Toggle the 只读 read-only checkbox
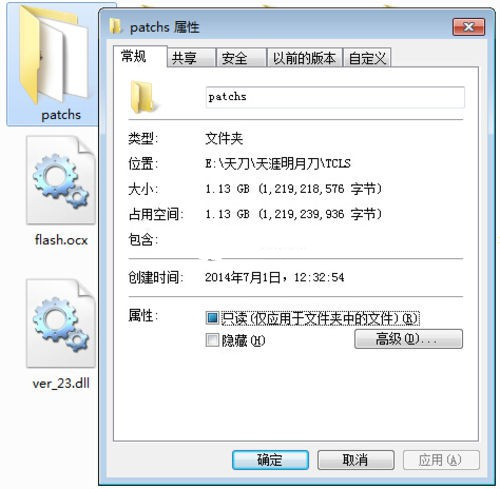 tap(212, 318)
